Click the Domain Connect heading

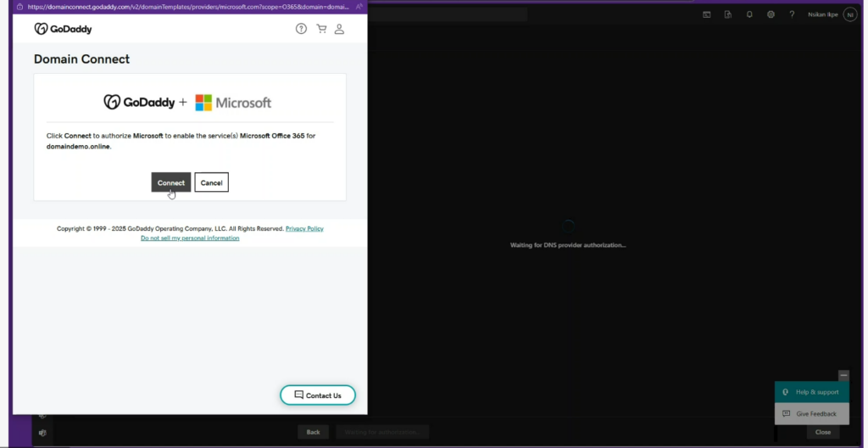coord(81,59)
